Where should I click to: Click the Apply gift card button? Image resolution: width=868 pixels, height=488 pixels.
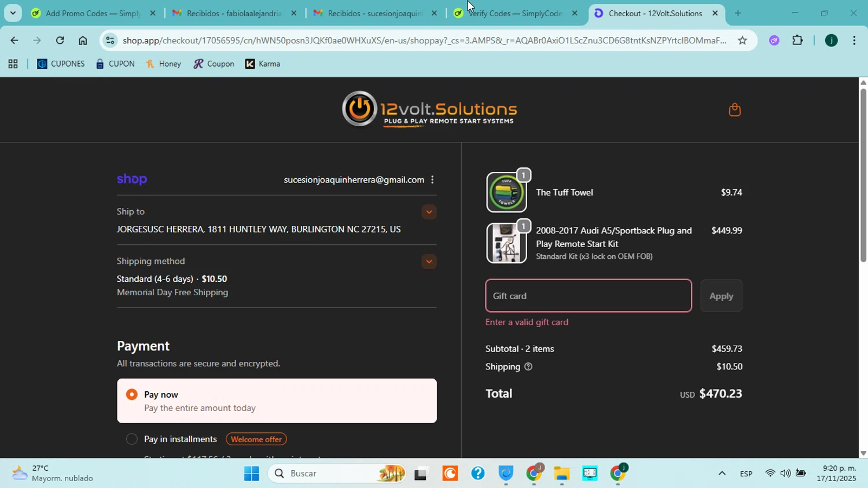point(721,296)
